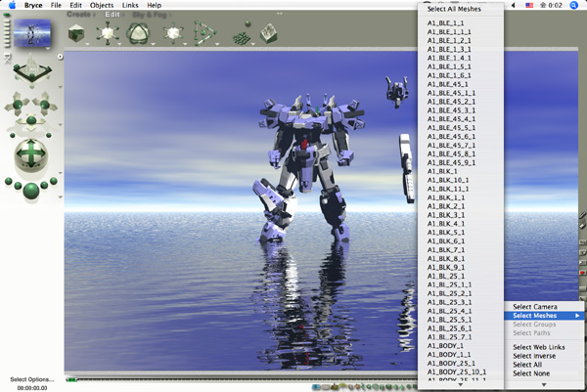Click the Rotate tool icon in Edit palette
The height and width of the screenshot is (392, 587).
tap(138, 33)
